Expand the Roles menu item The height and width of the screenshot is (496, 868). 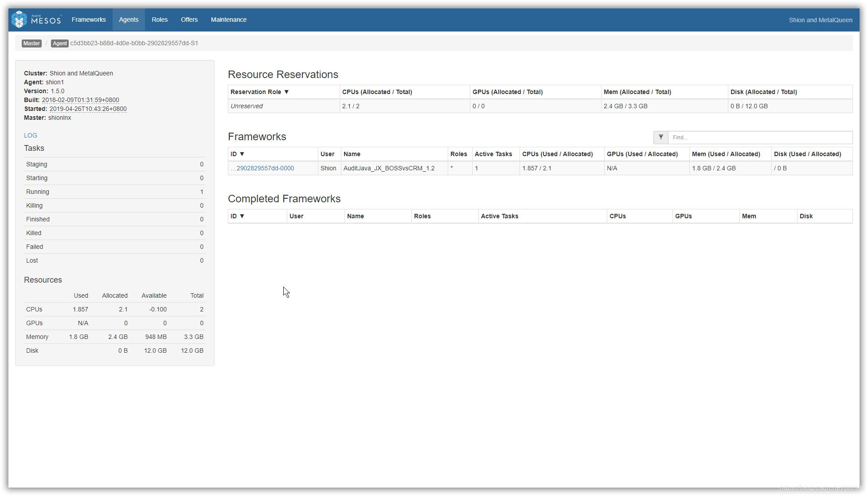coord(159,19)
